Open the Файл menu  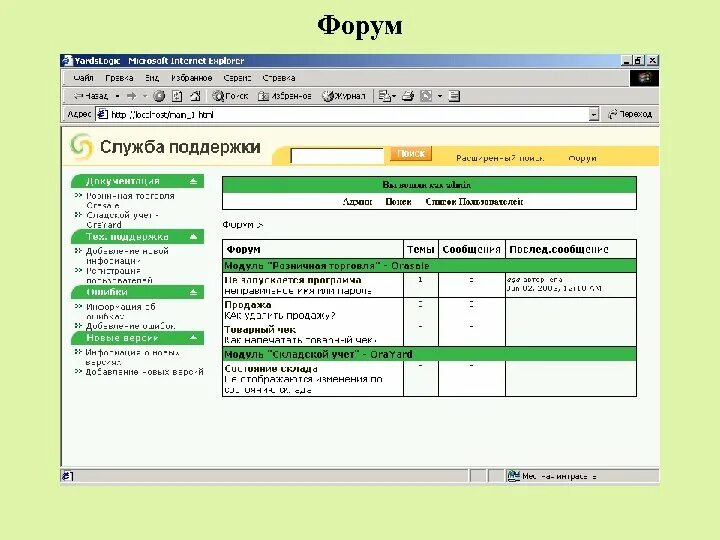[x=84, y=78]
